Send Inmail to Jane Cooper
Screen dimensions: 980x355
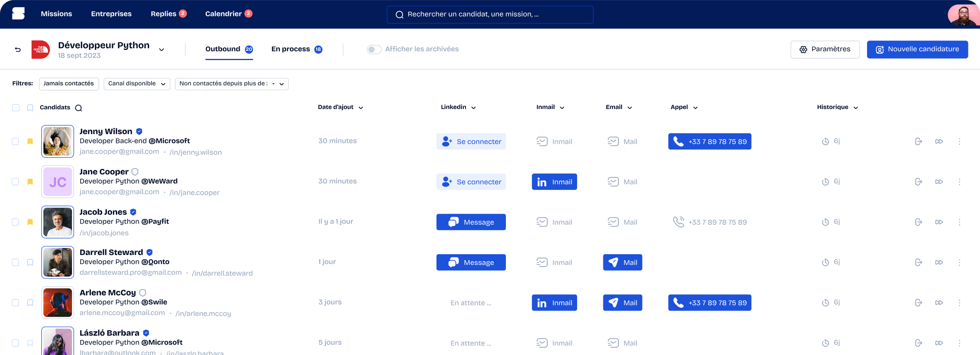(554, 182)
